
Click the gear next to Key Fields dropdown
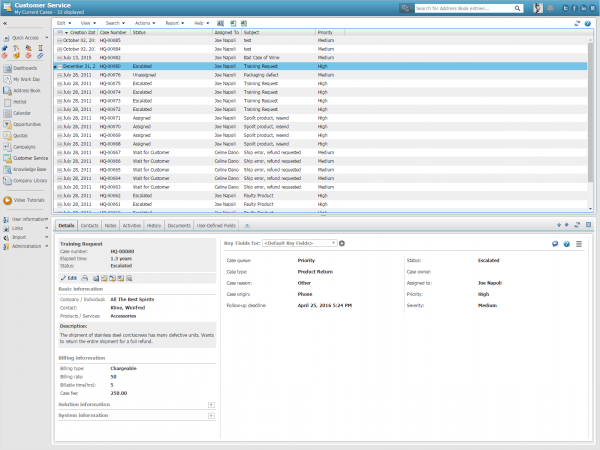coord(342,243)
